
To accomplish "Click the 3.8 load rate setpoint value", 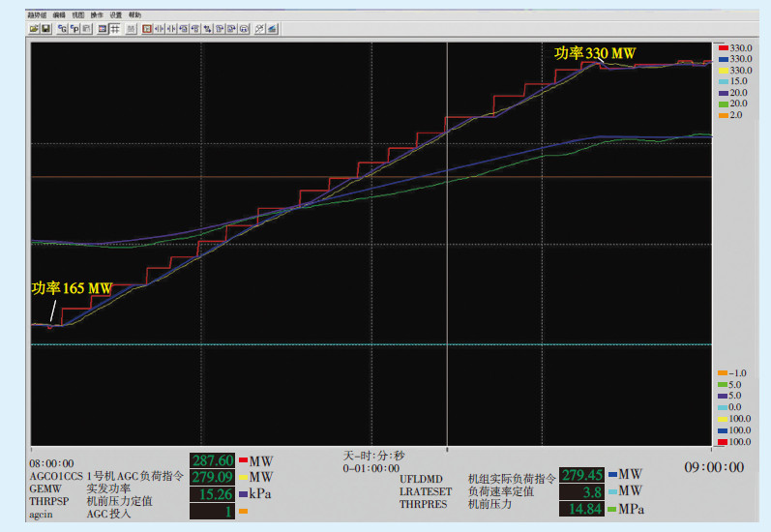I will point(581,491).
